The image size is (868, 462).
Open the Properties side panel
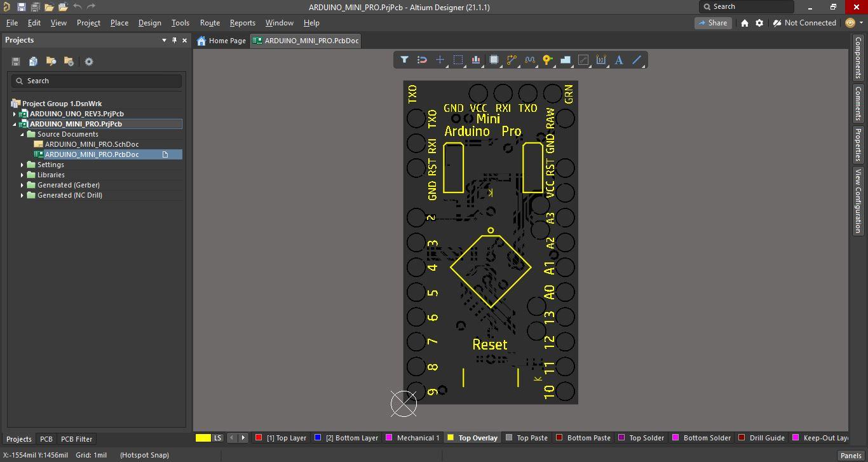pyautogui.click(x=858, y=144)
